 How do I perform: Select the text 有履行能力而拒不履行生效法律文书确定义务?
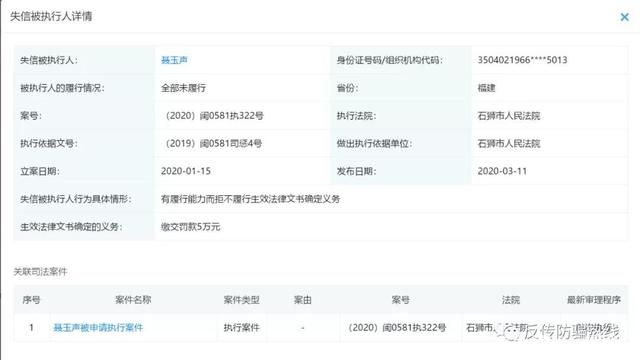250,199
